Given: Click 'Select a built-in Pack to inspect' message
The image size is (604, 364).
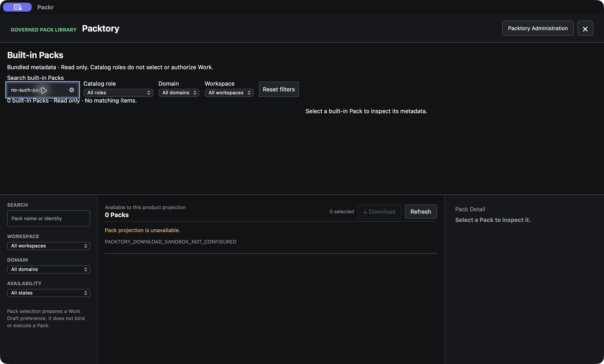Looking at the screenshot, I should click(x=366, y=111).
